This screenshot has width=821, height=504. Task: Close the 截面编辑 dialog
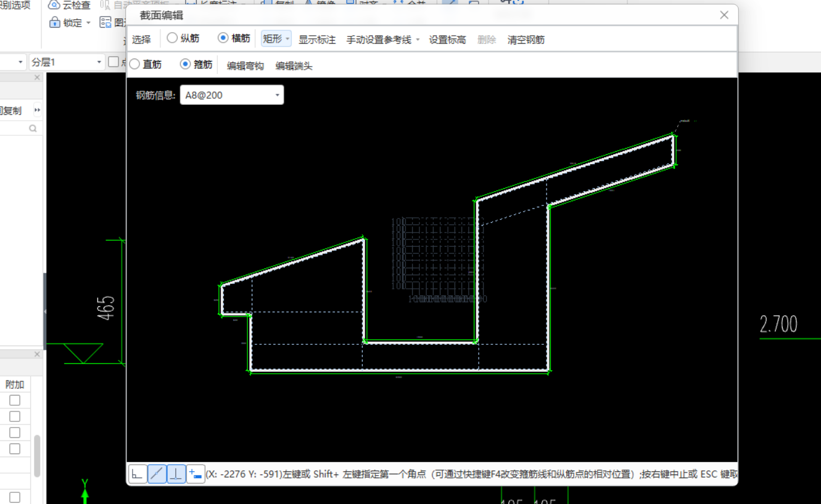[724, 15]
